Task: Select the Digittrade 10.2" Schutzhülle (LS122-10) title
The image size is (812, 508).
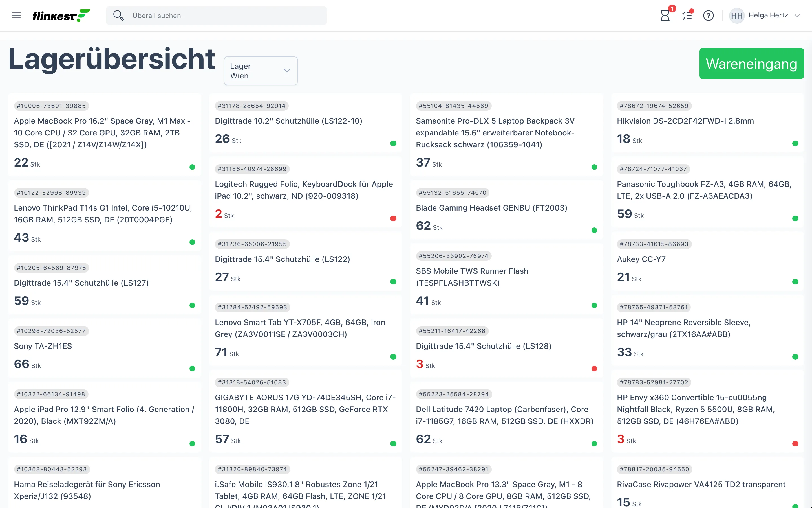Action: [x=288, y=121]
